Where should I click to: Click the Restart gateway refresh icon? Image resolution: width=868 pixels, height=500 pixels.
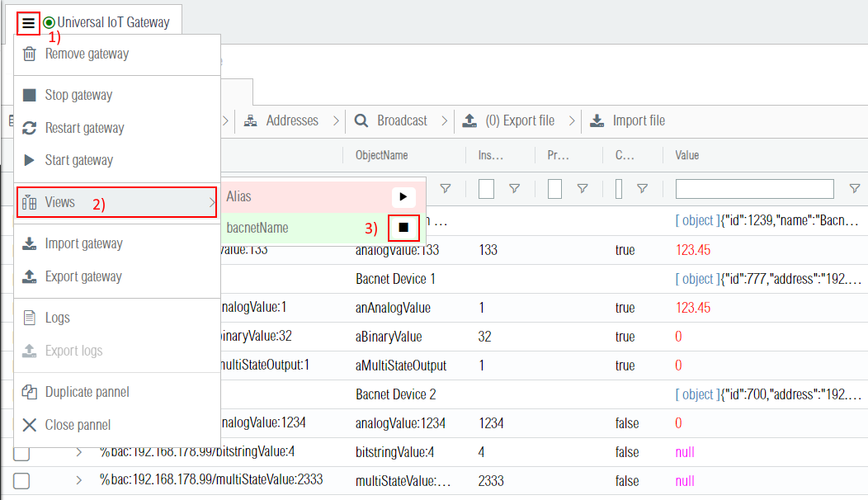click(x=30, y=129)
